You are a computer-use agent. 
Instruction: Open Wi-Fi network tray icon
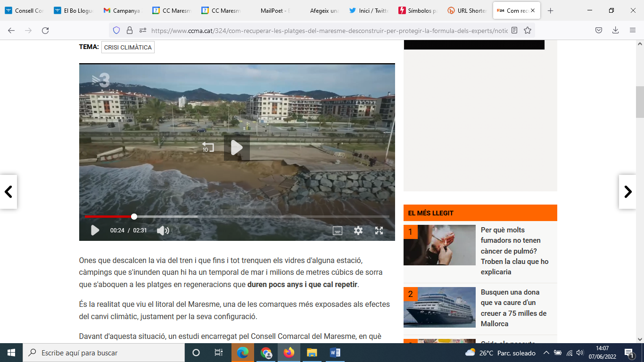[569, 353]
